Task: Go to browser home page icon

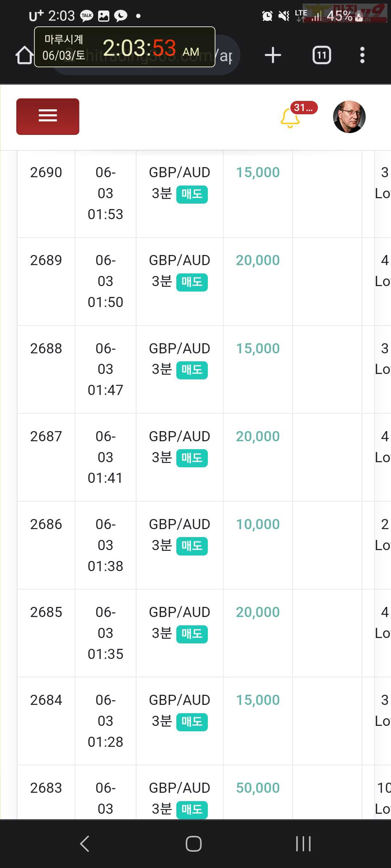Action: click(x=24, y=55)
